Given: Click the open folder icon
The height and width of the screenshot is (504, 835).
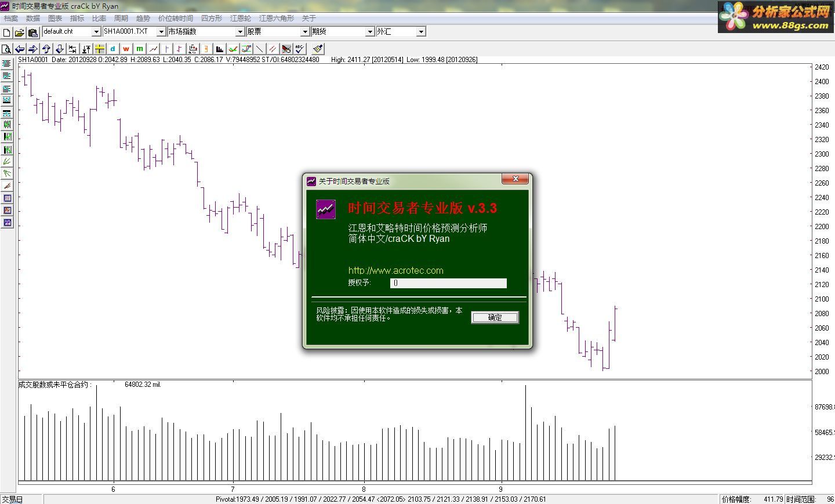Looking at the screenshot, I should [20, 32].
